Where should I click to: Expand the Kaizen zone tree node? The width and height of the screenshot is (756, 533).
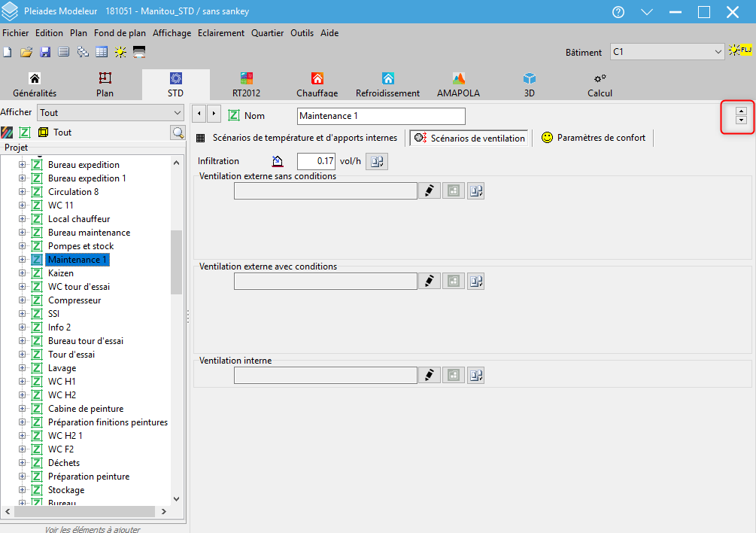coord(22,273)
